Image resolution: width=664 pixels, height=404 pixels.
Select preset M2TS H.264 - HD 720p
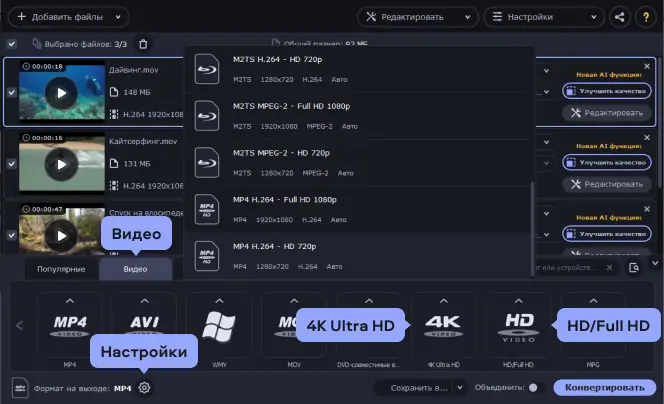[359, 69]
